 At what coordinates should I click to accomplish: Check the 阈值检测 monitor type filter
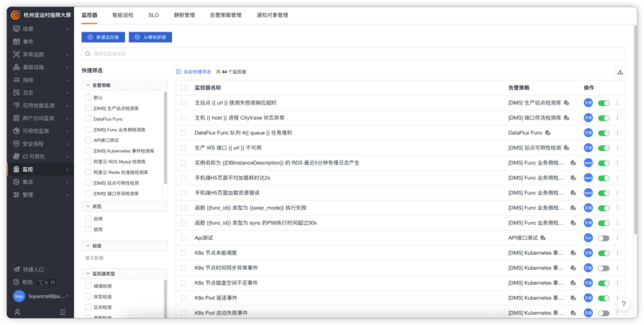click(88, 285)
